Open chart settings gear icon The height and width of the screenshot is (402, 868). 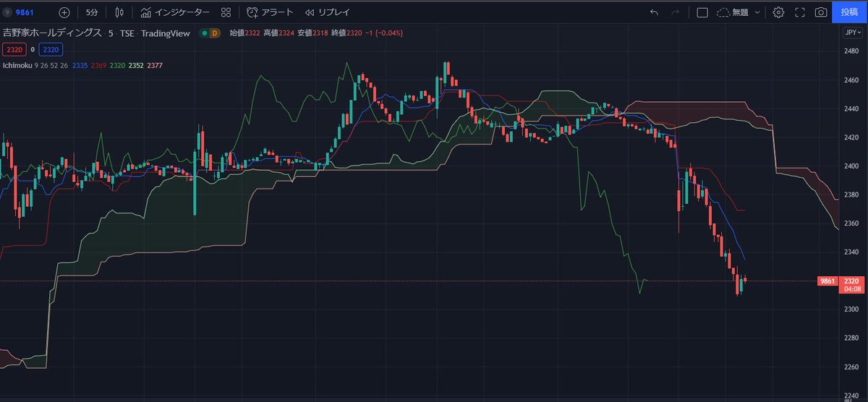[778, 12]
